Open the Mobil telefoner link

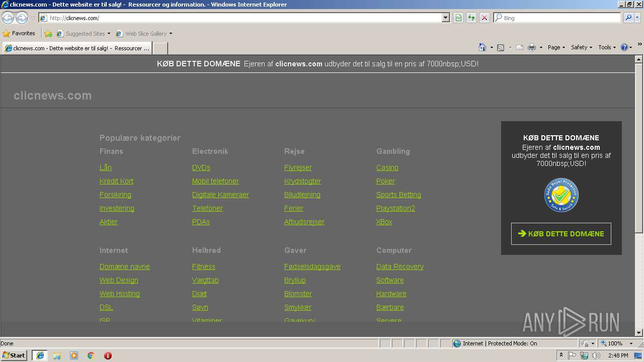pos(215,181)
